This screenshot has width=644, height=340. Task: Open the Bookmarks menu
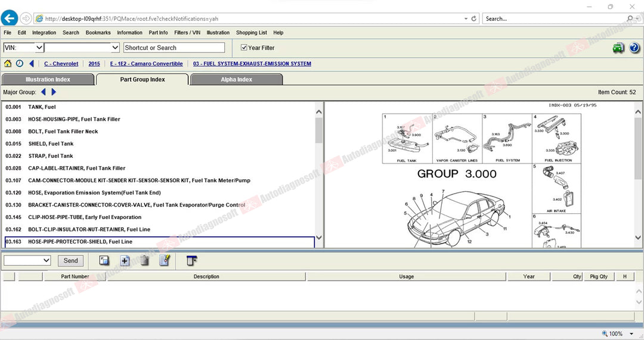tap(98, 32)
